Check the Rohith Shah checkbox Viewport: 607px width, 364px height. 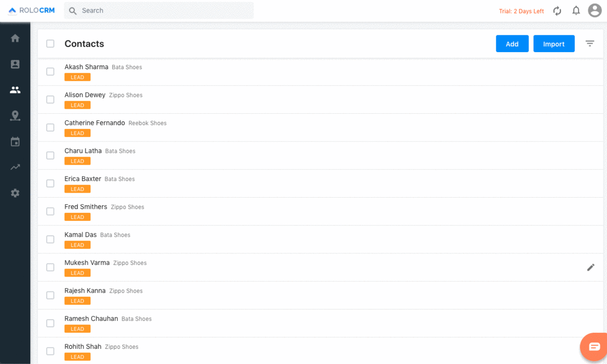pos(50,351)
